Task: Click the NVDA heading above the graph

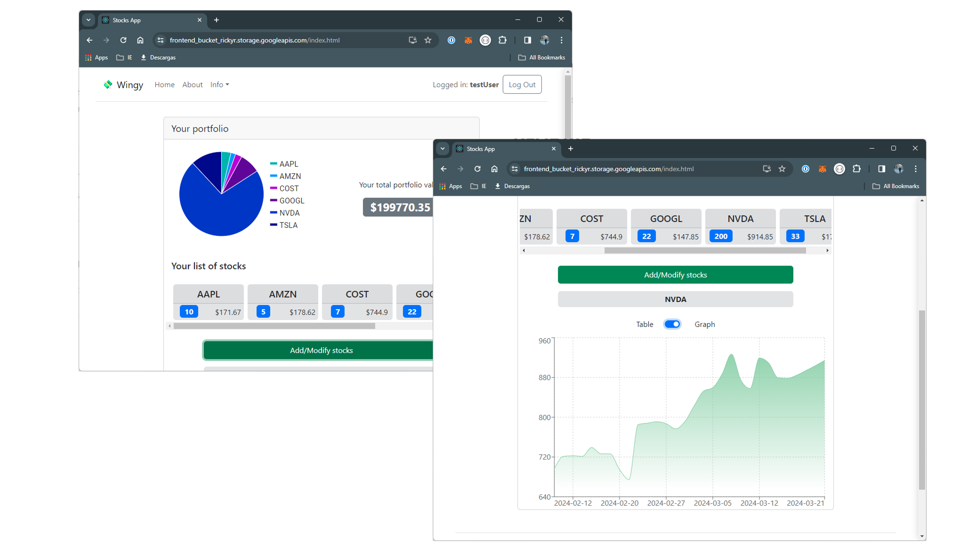Action: 675,299
